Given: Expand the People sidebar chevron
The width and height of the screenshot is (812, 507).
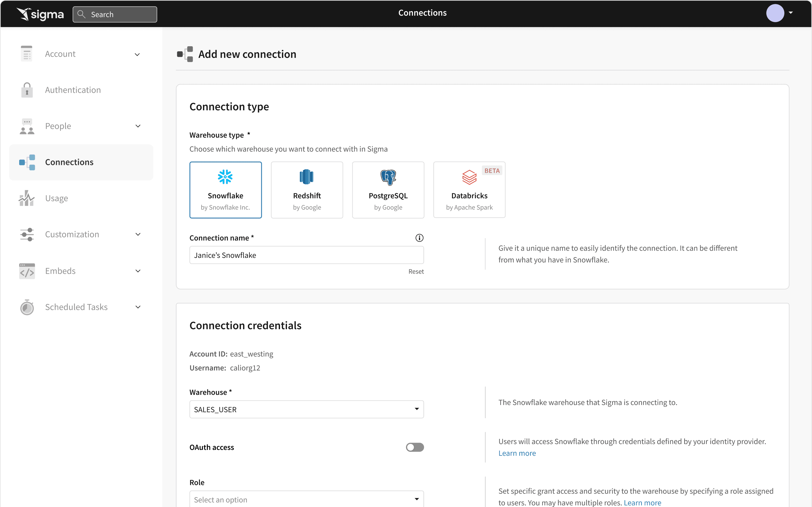Looking at the screenshot, I should click(138, 126).
